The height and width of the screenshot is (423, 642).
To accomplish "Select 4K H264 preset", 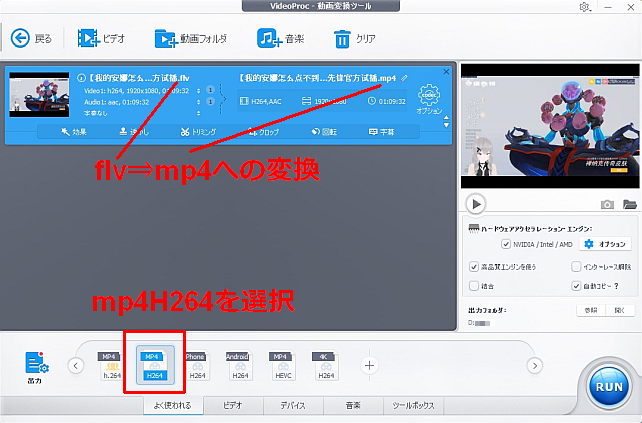I will click(326, 366).
